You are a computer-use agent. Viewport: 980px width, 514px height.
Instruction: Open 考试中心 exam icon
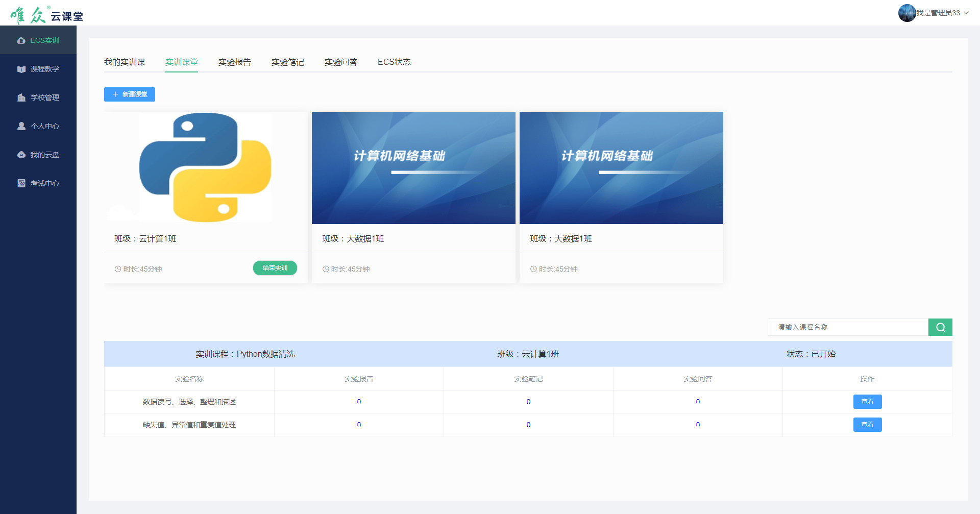pos(21,183)
